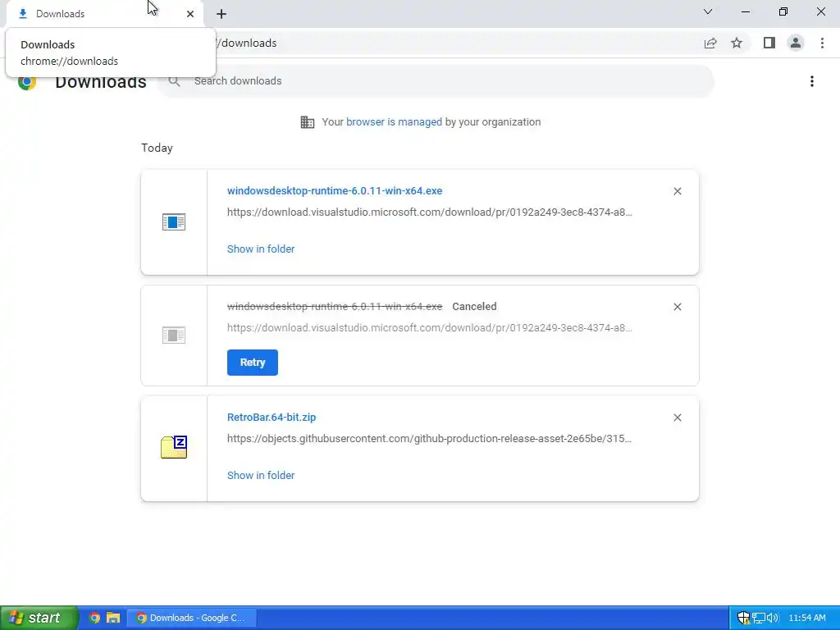Open Downloads page more actions menu
Image resolution: width=840 pixels, height=630 pixels.
[x=812, y=81]
